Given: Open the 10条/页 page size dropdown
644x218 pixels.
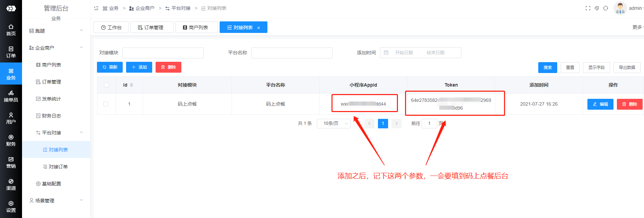Looking at the screenshot, I should [334, 123].
